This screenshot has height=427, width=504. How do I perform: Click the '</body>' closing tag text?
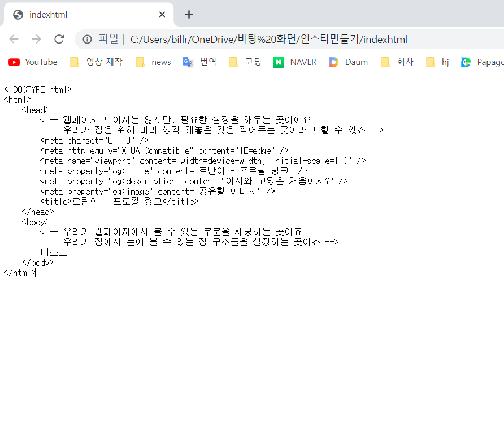tap(38, 262)
